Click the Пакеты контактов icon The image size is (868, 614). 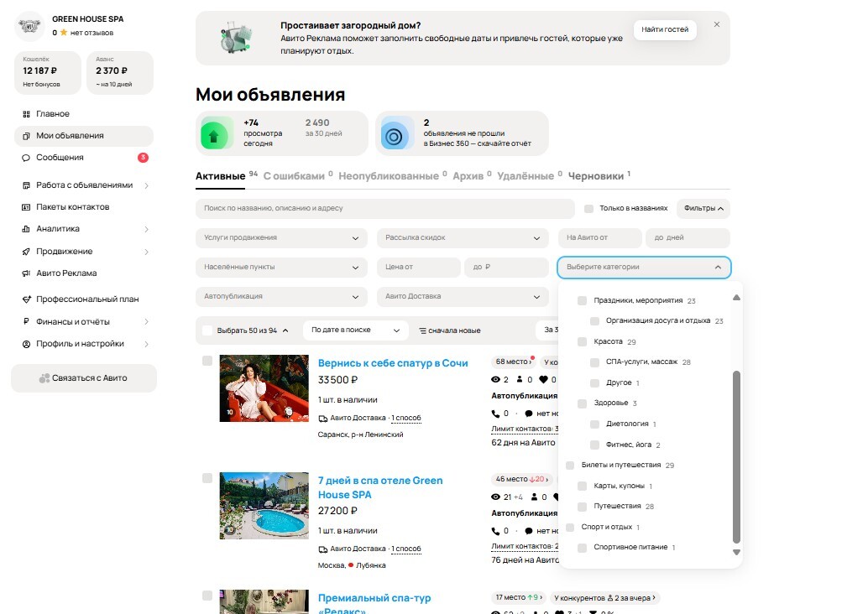pyautogui.click(x=26, y=207)
